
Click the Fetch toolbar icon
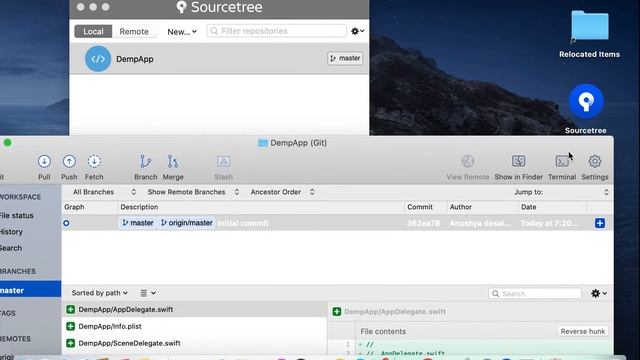coord(94,162)
